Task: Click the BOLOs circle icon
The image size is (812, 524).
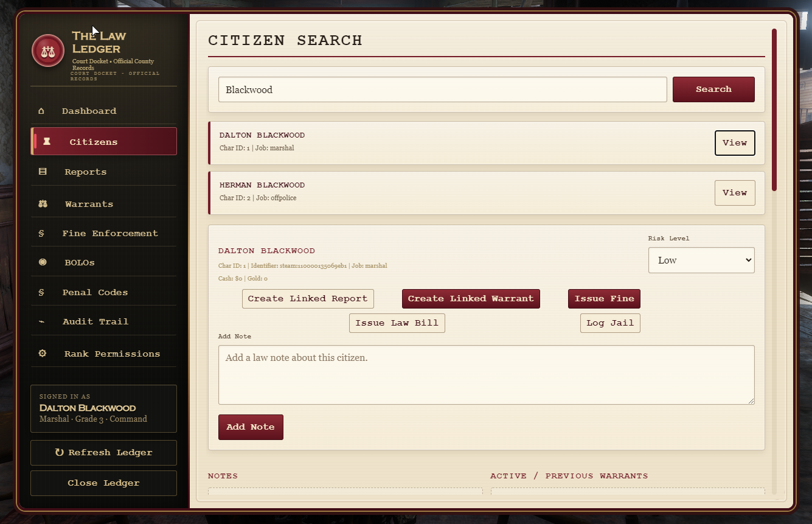Action: [43, 262]
